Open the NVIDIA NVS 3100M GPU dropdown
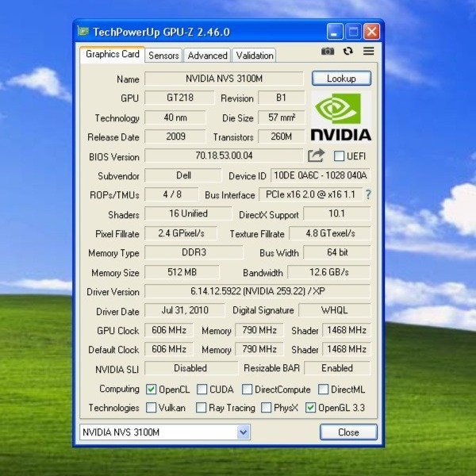The height and width of the screenshot is (476, 476). pos(165,432)
